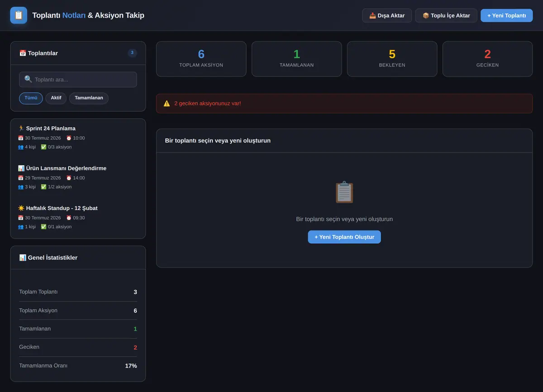The height and width of the screenshot is (392, 543).
Task: Click the large clipboard empty-state icon
Action: point(344,192)
